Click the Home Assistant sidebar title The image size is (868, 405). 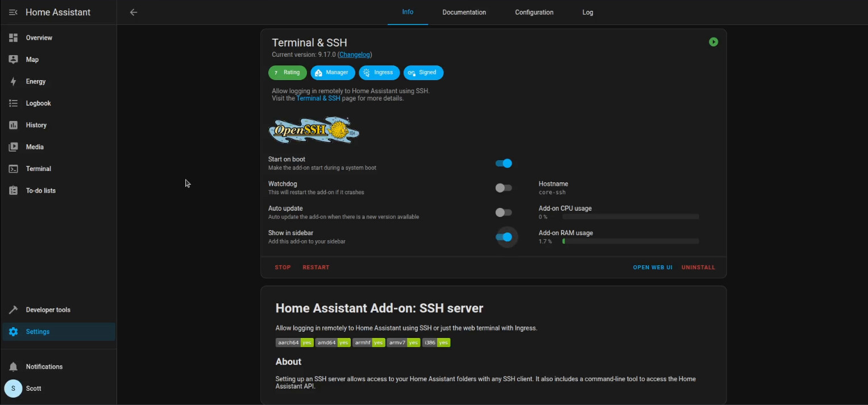tap(58, 12)
